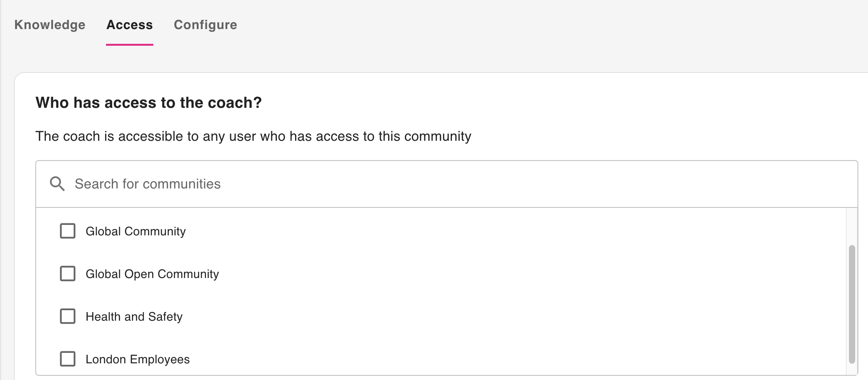Enable the Global Open Community checkbox

[68, 274]
